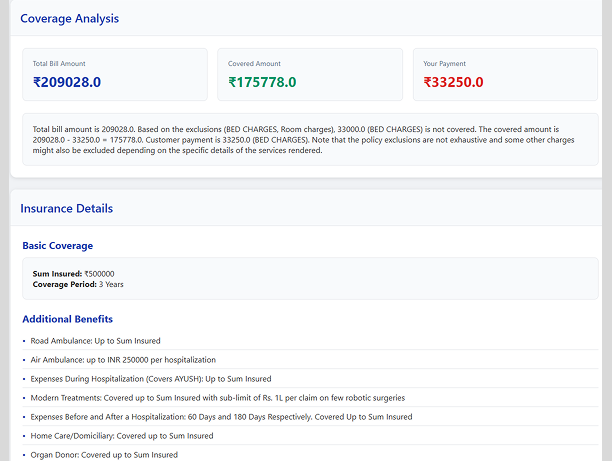Select the Air Ambulance benefit item
Screen dimensions: 612x461
coord(123,360)
